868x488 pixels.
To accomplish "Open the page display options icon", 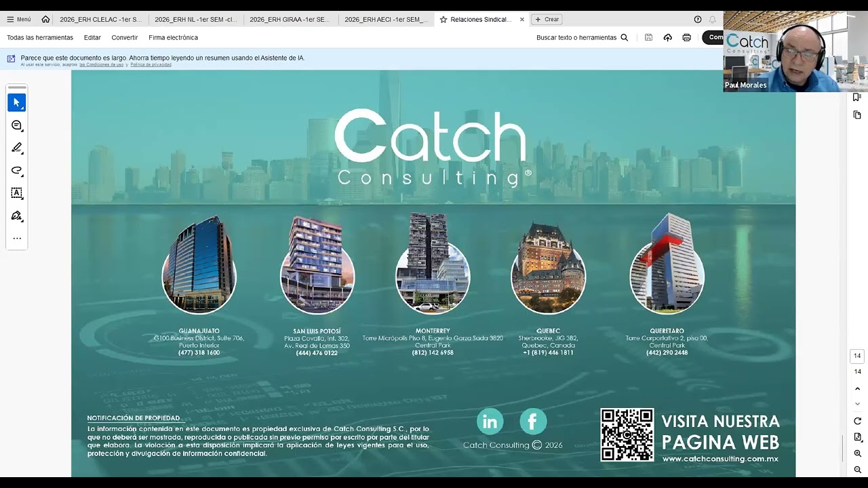I will click(x=857, y=437).
